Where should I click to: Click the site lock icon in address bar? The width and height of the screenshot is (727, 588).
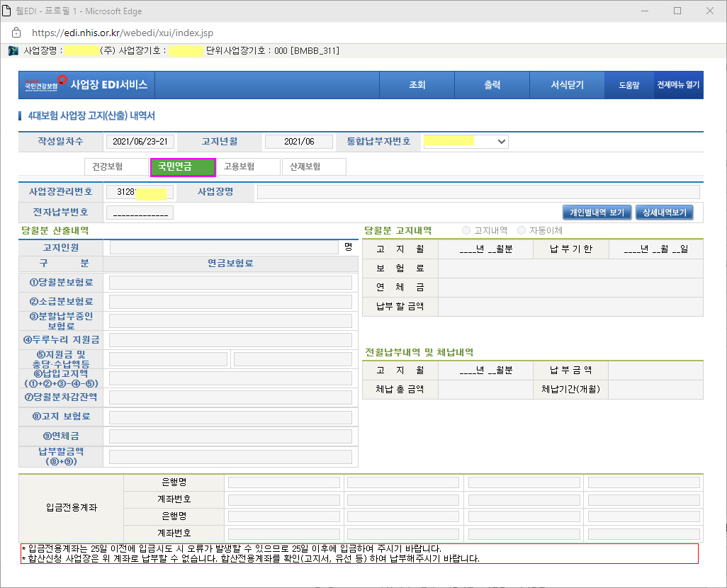(x=16, y=33)
